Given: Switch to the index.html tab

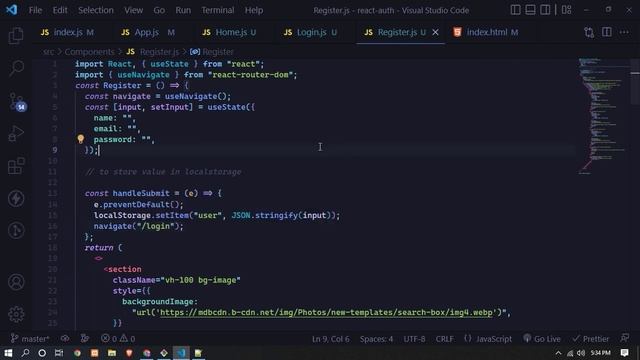Looking at the screenshot, I should 486,32.
